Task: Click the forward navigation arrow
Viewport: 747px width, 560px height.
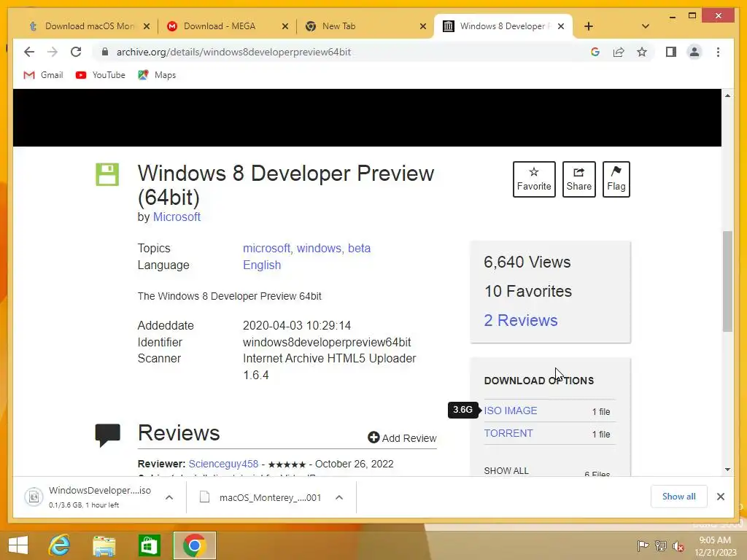Action: pos(53,52)
